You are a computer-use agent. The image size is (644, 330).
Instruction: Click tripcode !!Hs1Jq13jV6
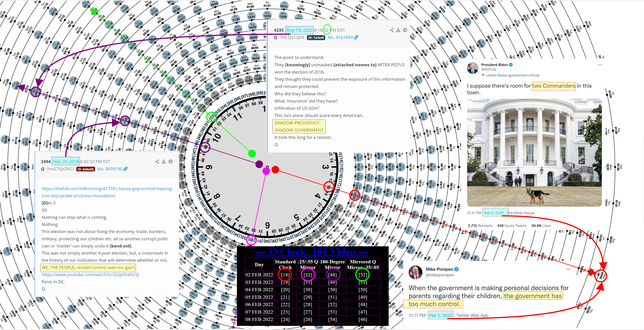pyautogui.click(x=292, y=37)
